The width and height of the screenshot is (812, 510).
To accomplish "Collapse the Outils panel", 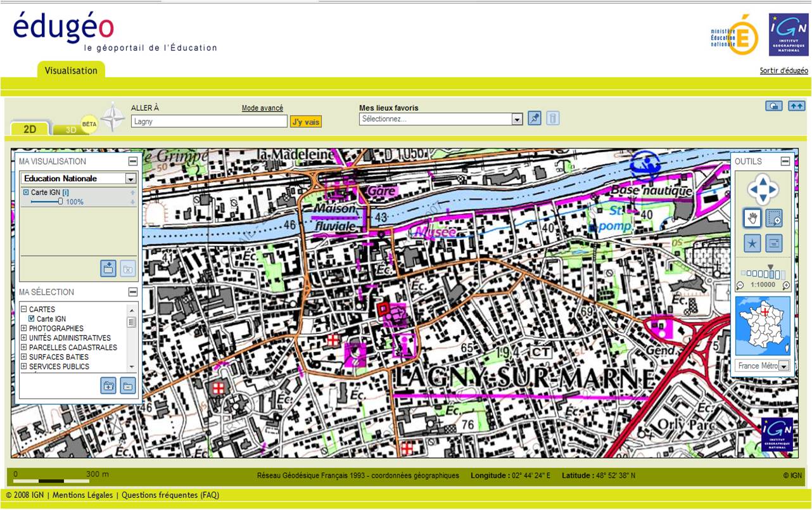I will [x=785, y=162].
